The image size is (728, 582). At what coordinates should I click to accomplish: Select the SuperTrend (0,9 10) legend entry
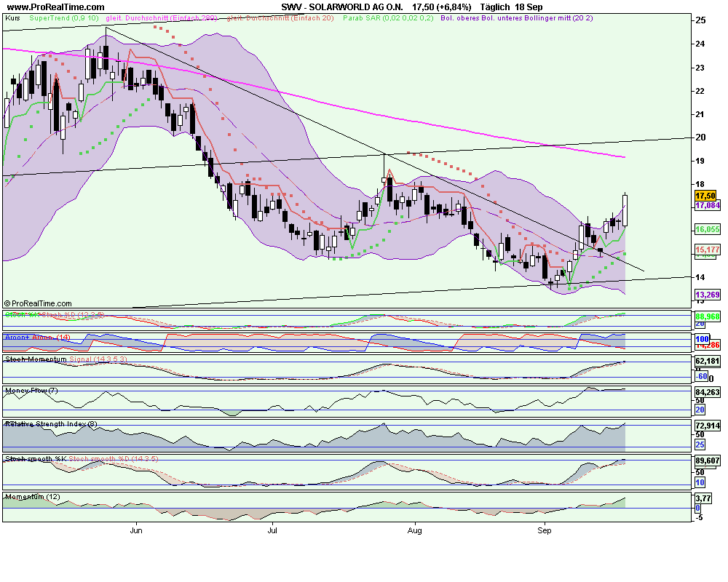64,18
